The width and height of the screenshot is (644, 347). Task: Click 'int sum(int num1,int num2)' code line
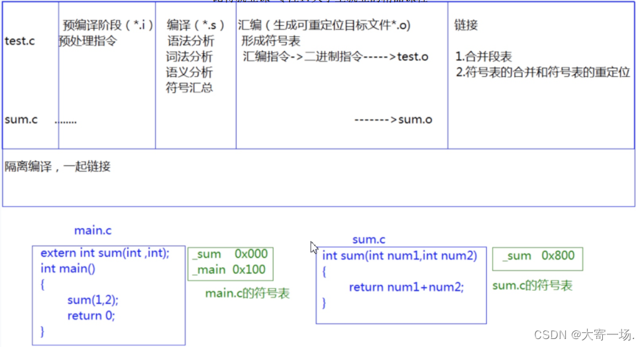(x=400, y=255)
